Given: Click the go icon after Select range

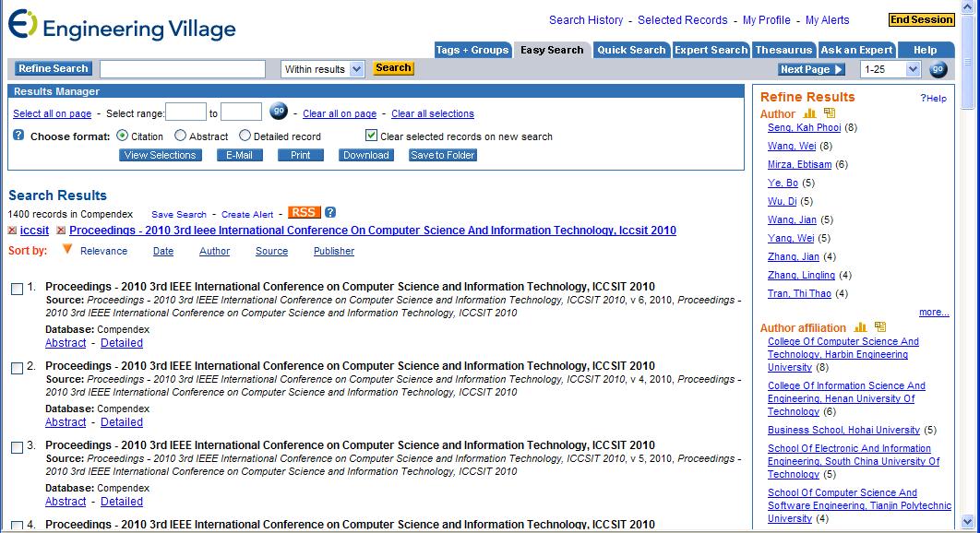Looking at the screenshot, I should coord(278,112).
